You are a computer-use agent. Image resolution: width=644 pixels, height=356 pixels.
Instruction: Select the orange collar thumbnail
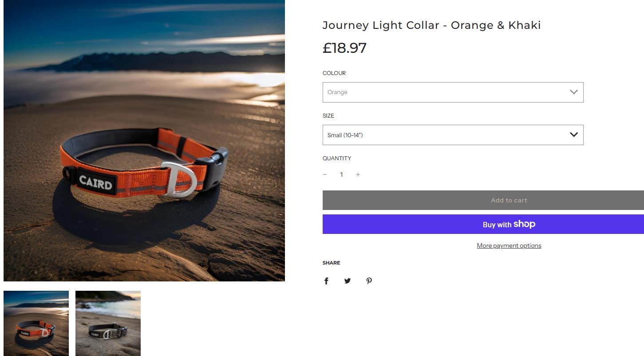36,323
